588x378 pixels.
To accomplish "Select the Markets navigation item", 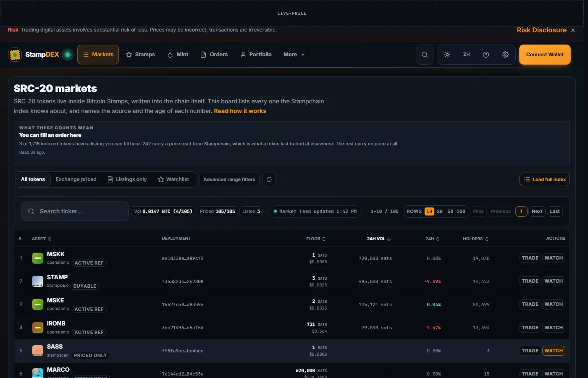I will coord(98,55).
